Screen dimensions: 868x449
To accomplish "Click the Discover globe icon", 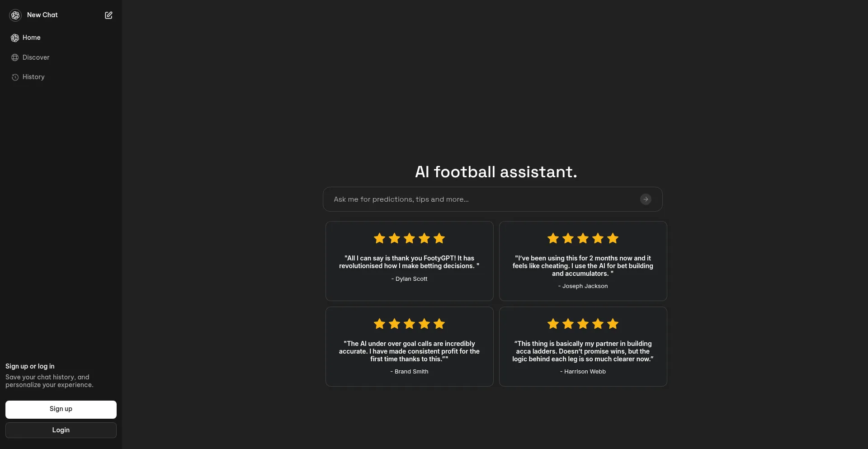I will point(15,57).
